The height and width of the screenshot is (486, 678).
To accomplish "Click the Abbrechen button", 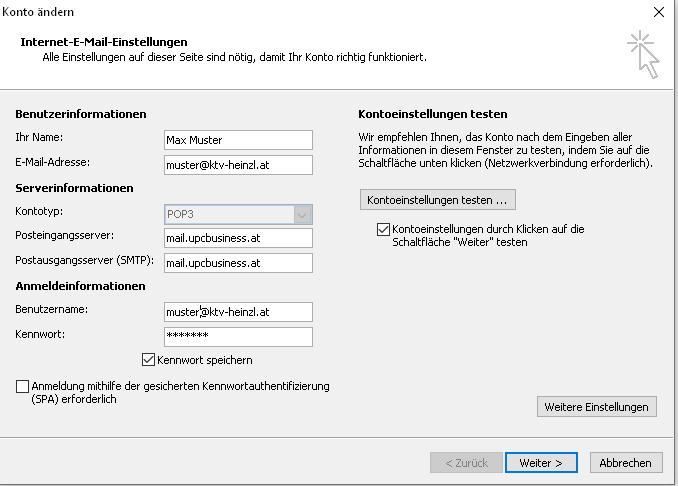I will point(626,463).
